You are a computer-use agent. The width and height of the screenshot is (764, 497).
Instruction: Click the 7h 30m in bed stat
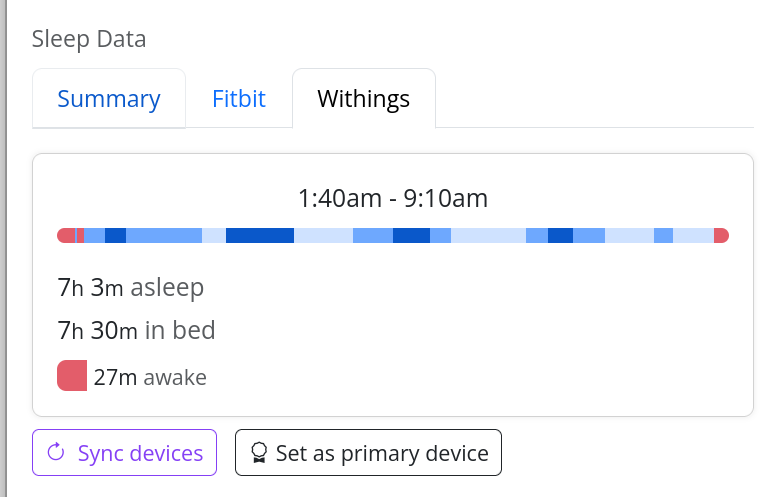(137, 330)
